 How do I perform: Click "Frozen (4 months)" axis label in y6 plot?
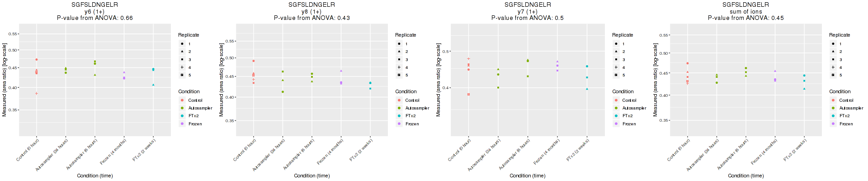click(113, 152)
